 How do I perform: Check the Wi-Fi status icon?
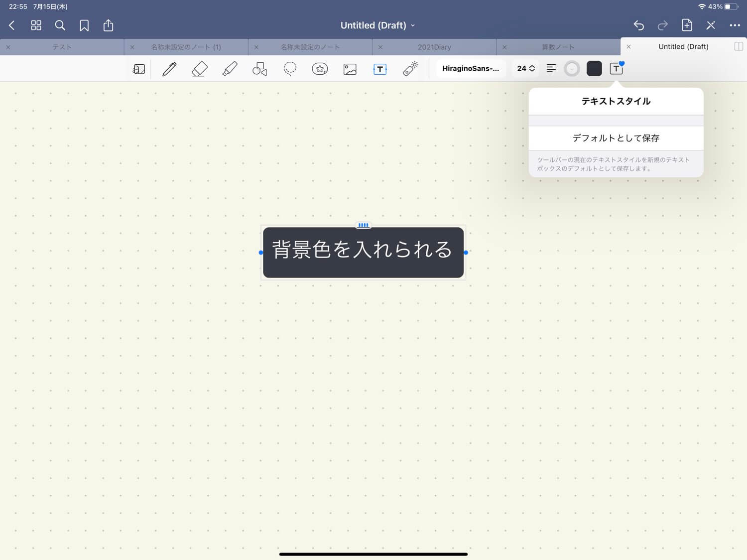[702, 6]
